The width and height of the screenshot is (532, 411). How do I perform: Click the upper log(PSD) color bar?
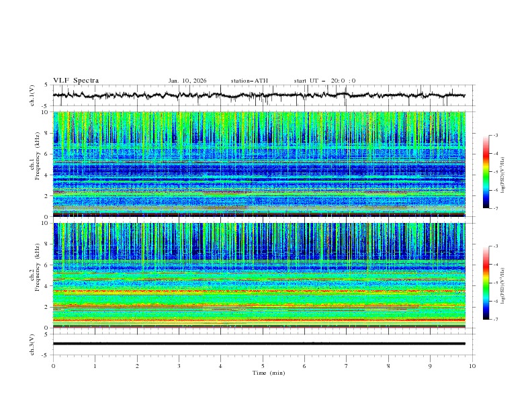click(486, 171)
